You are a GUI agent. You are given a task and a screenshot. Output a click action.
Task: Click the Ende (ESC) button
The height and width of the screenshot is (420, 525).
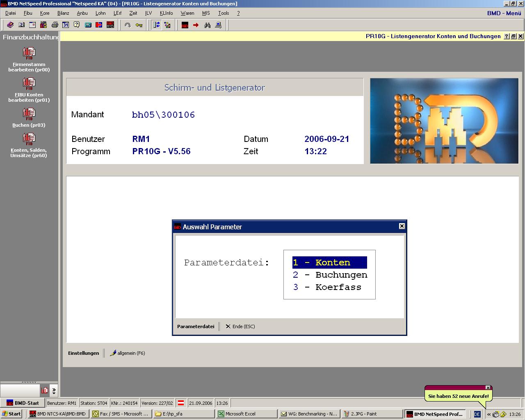point(240,326)
